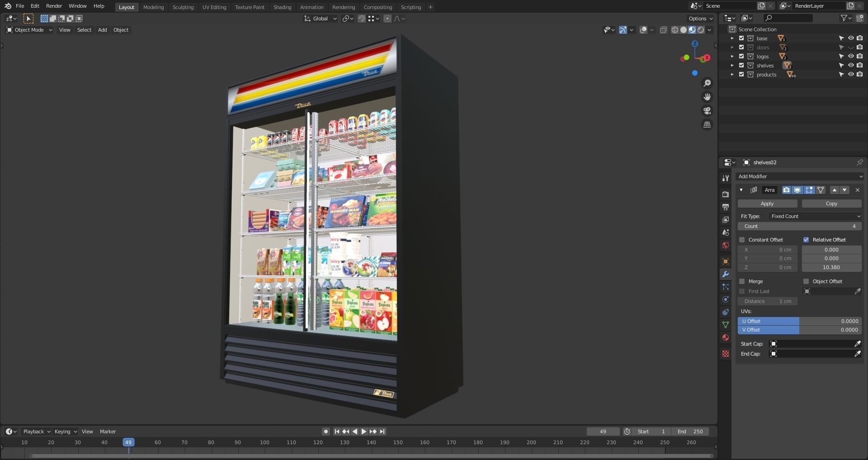Expand the logos collection tree
Image resolution: width=868 pixels, height=460 pixels.
(732, 57)
